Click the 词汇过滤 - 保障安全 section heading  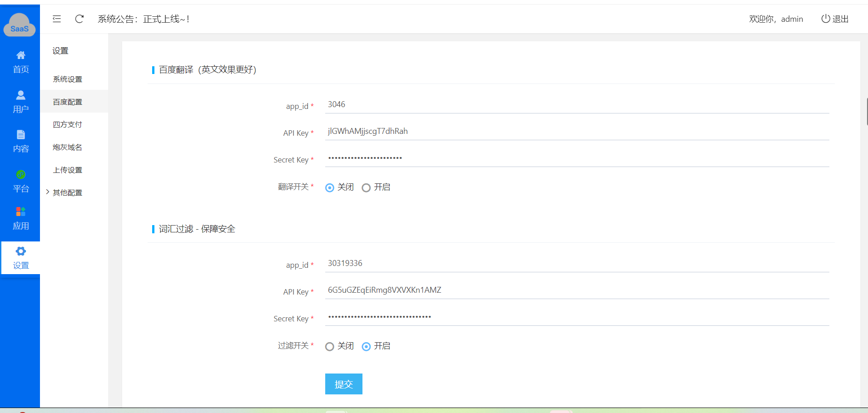click(x=197, y=229)
